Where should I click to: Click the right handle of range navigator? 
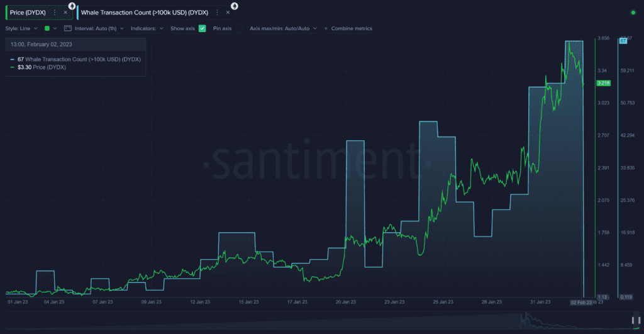click(x=639, y=320)
